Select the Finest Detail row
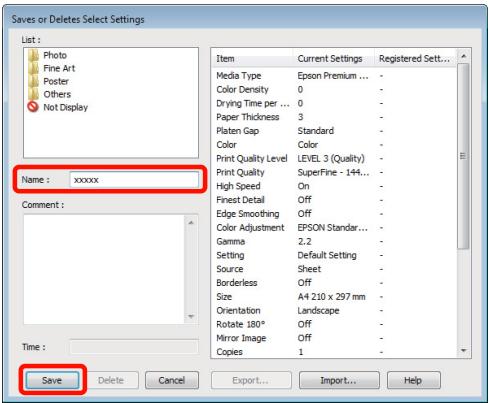 pyautogui.click(x=333, y=200)
